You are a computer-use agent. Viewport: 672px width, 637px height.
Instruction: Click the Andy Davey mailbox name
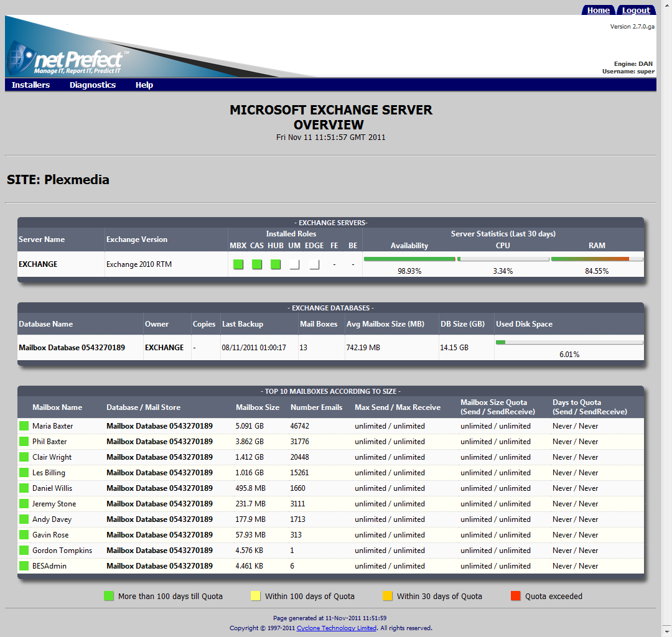[52, 519]
